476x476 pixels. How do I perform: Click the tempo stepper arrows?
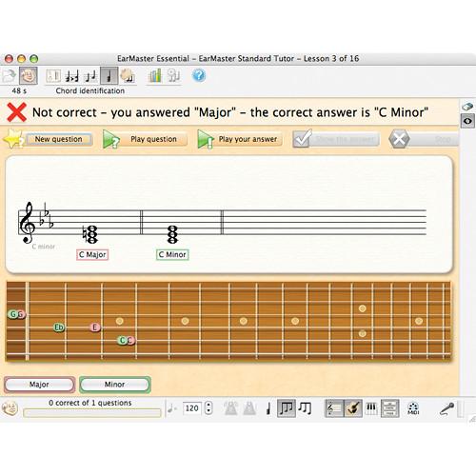tap(208, 408)
